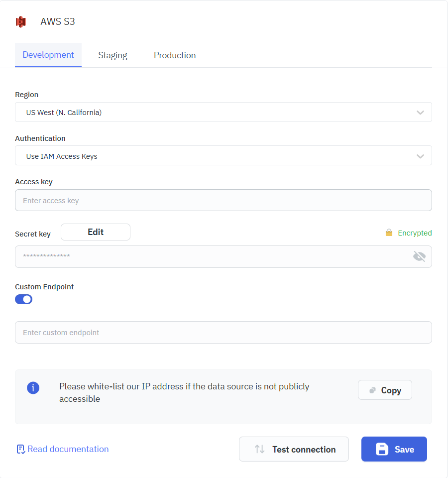The width and height of the screenshot is (448, 478).
Task: Click the blue info circle icon
Action: (x=33, y=388)
